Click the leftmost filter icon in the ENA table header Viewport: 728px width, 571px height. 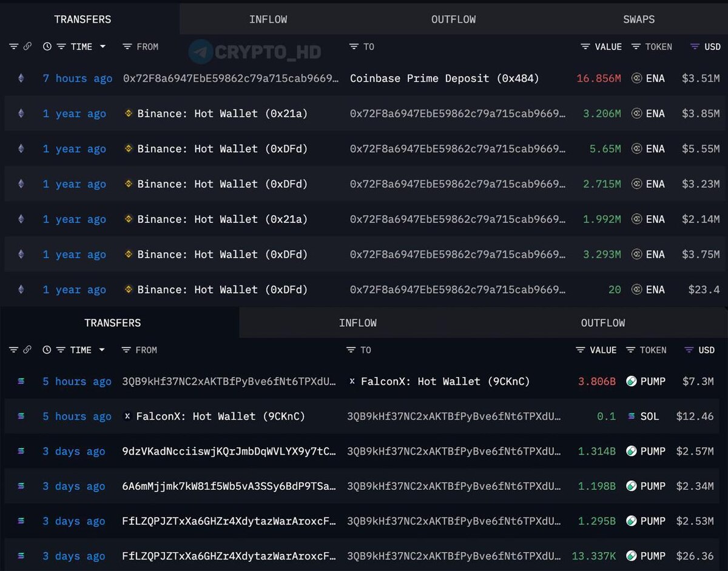tap(13, 47)
